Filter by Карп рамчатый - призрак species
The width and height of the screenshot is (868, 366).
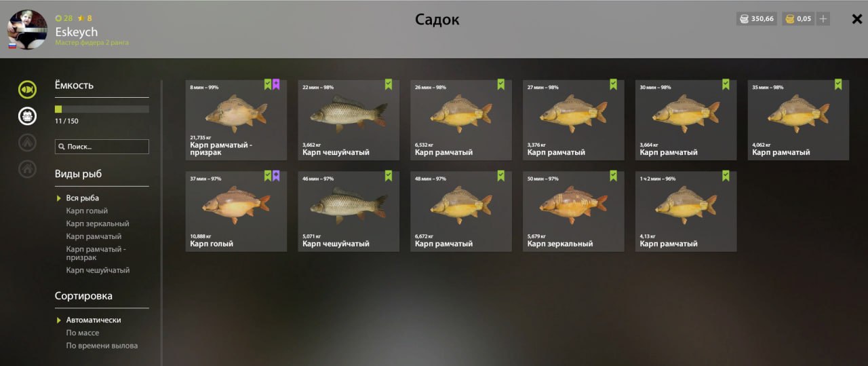[x=96, y=253]
